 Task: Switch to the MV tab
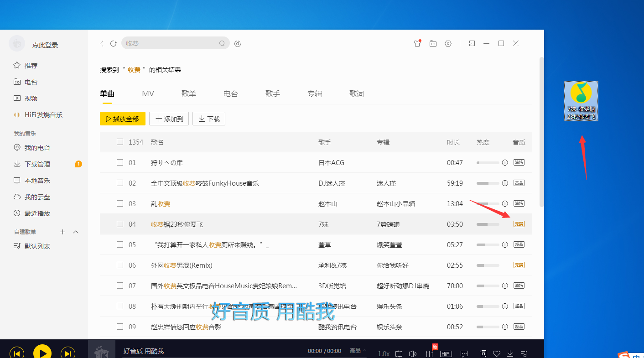[x=148, y=93]
